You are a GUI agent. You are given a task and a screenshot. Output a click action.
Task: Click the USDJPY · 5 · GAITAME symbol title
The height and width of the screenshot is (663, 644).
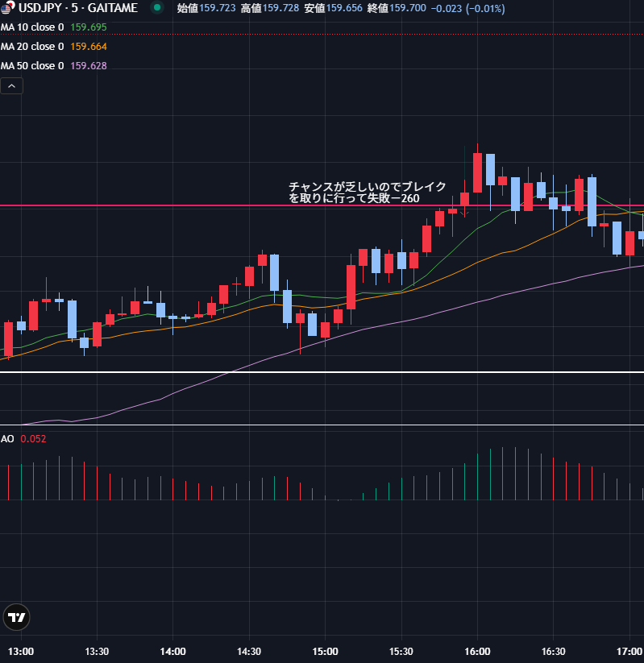click(78, 8)
